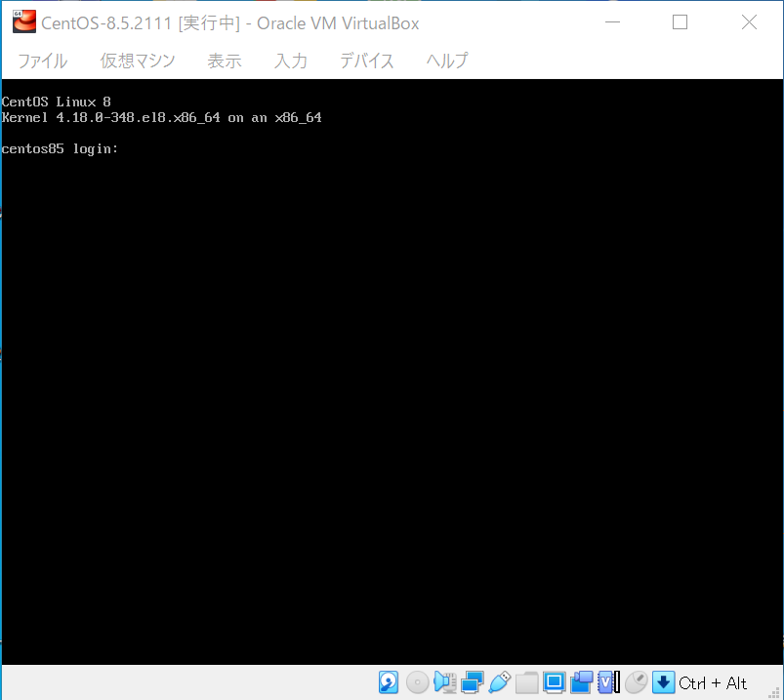Viewport: 784px width, 700px height.
Task: Open the ファイル menu
Action: coord(43,61)
